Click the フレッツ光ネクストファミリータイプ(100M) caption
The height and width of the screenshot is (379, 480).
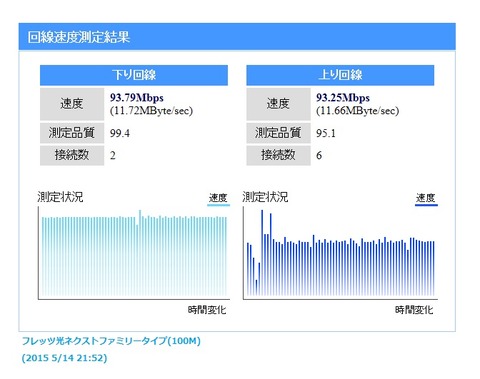111,341
